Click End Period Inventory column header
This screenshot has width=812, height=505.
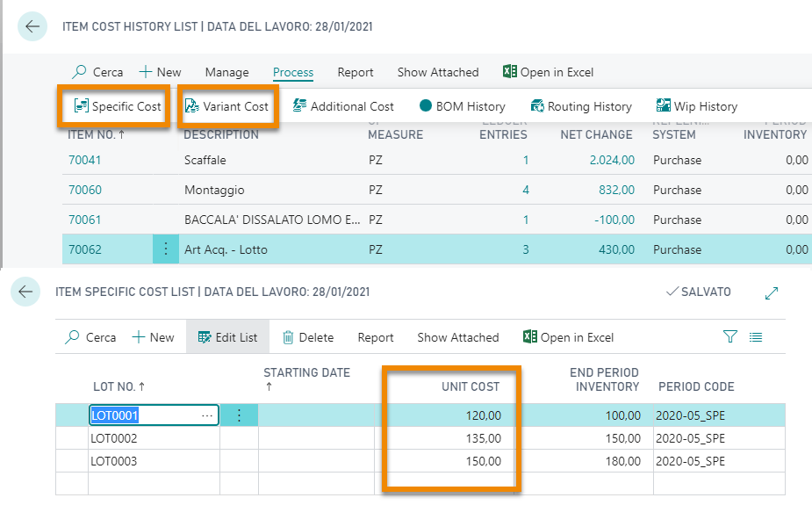pyautogui.click(x=604, y=379)
